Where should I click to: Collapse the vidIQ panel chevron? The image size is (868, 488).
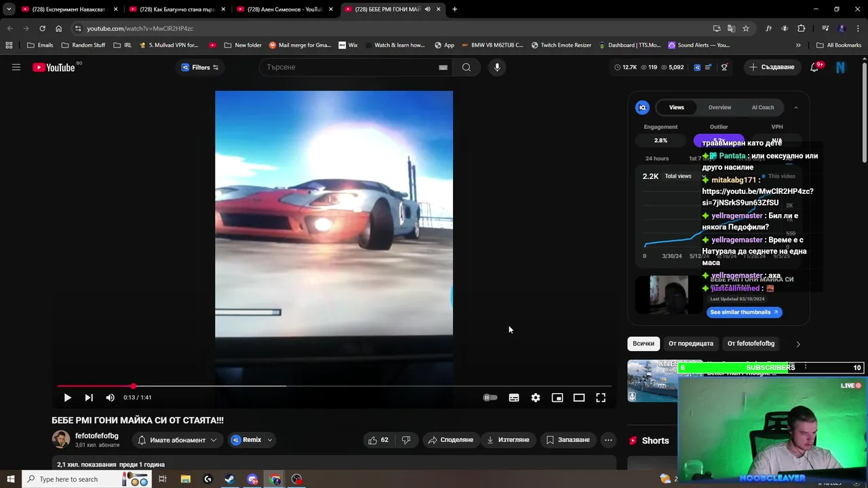[x=796, y=107]
